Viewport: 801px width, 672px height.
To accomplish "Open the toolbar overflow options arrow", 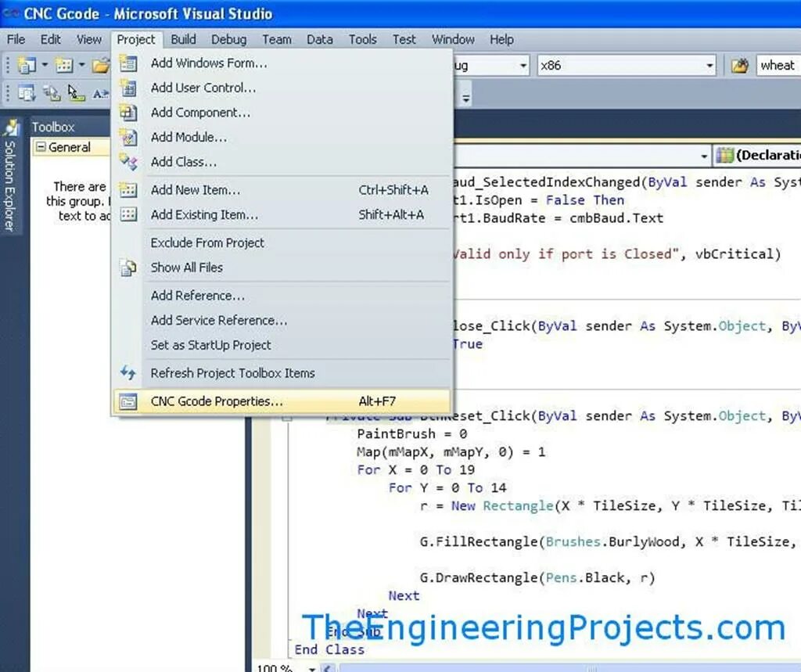I will click(466, 96).
